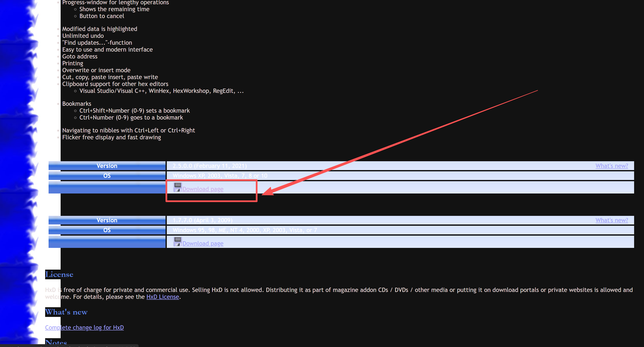The height and width of the screenshot is (347, 644).
Task: Click Version header cell in second table
Action: tap(107, 220)
